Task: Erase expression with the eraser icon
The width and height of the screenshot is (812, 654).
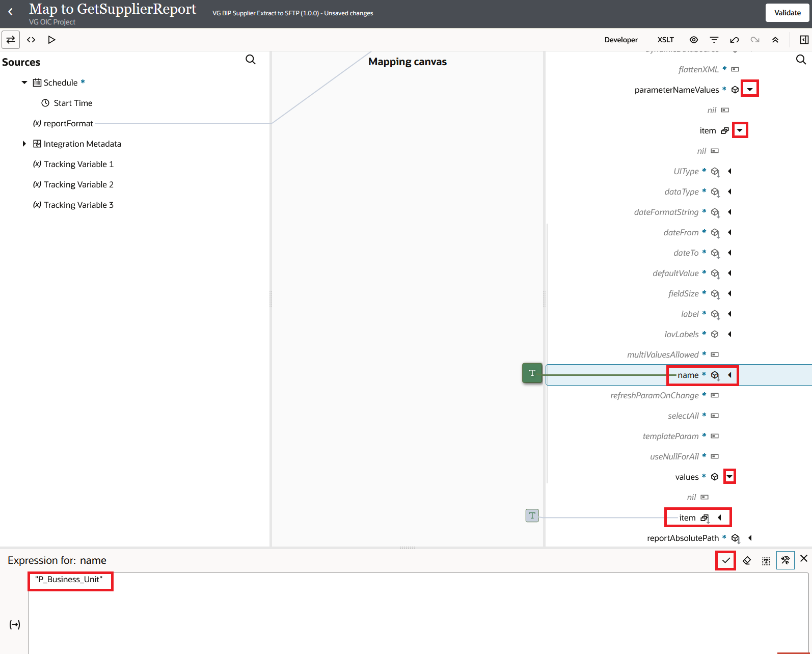Action: (747, 561)
